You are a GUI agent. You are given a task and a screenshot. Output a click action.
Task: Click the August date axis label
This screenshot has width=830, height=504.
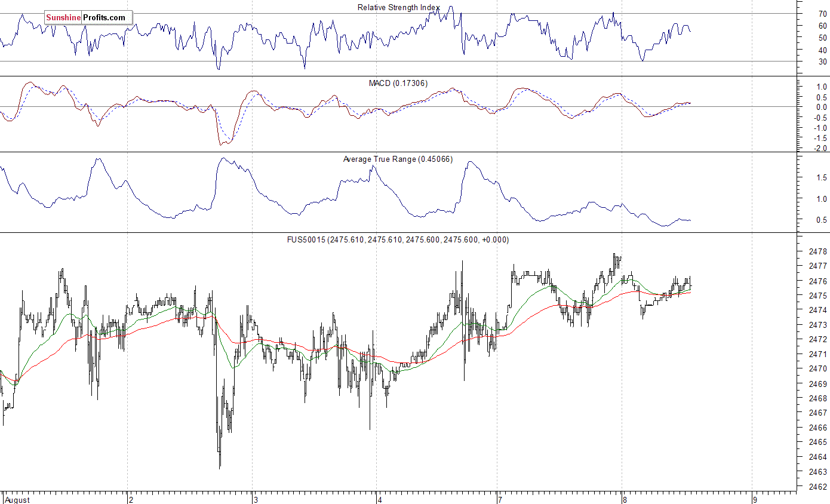pyautogui.click(x=18, y=499)
